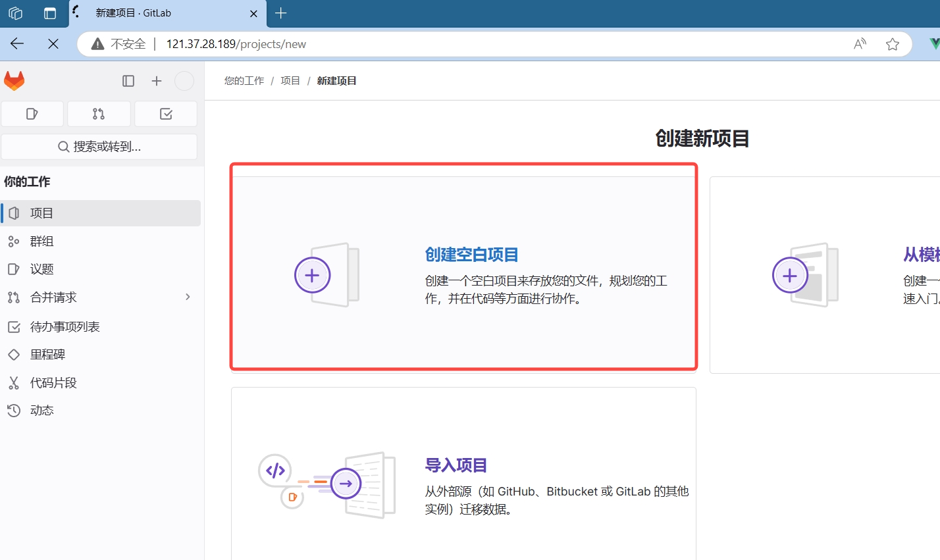Stop loading the page with X button
Screen dimensions: 940x560
53,44
